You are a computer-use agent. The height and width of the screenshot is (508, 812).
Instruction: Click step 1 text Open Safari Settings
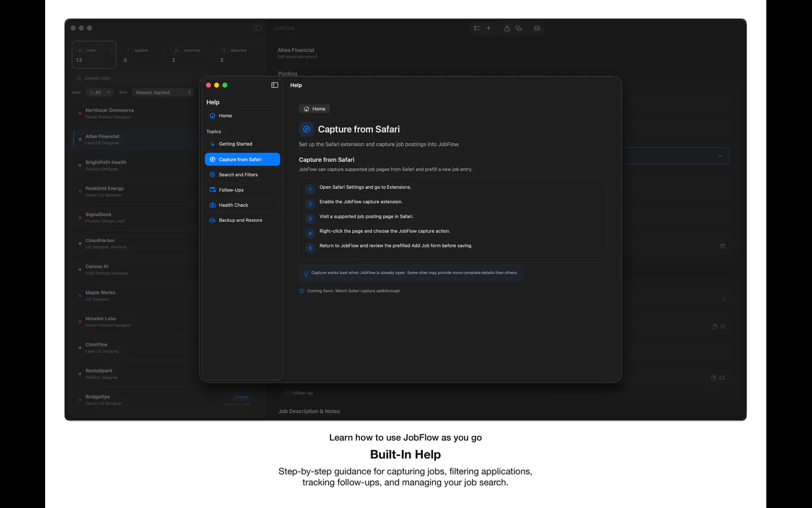click(x=365, y=187)
